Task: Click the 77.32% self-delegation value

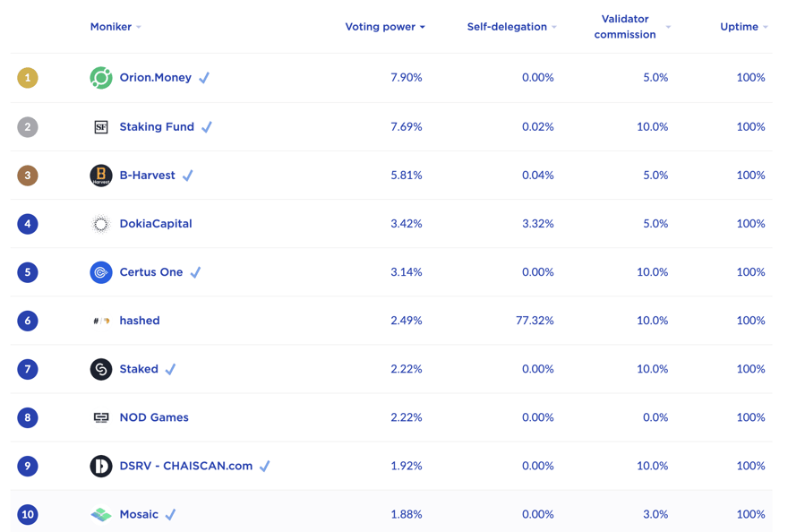Action: click(535, 321)
